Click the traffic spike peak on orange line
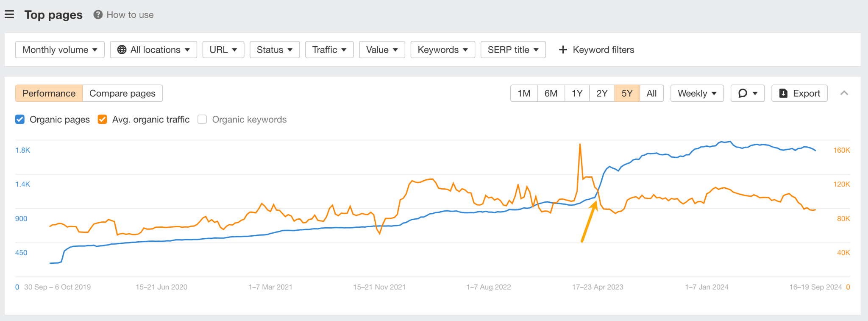 (x=580, y=145)
